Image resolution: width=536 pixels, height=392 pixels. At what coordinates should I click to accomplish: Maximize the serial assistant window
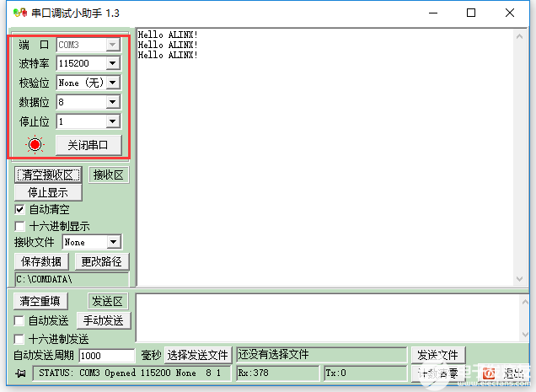pyautogui.click(x=471, y=13)
